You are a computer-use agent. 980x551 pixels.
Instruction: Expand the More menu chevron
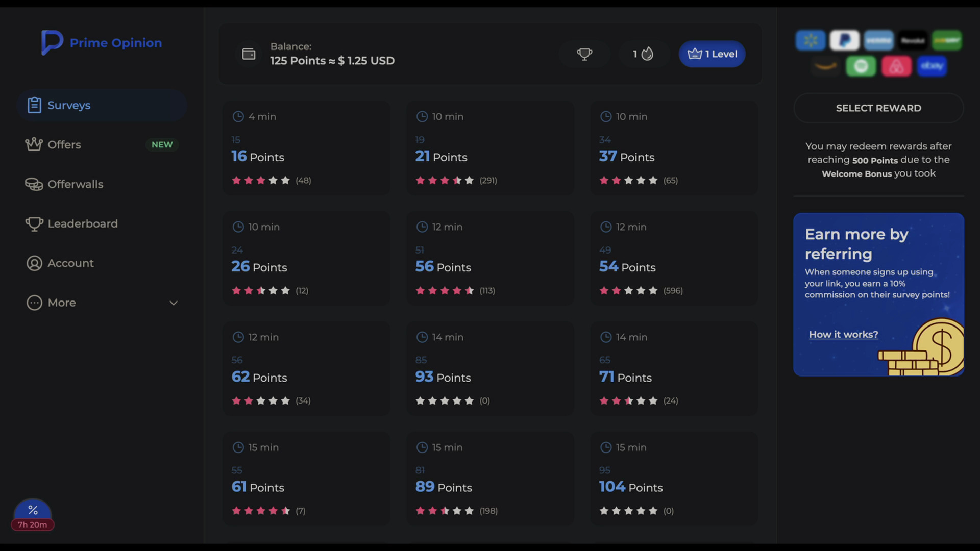pyautogui.click(x=174, y=303)
